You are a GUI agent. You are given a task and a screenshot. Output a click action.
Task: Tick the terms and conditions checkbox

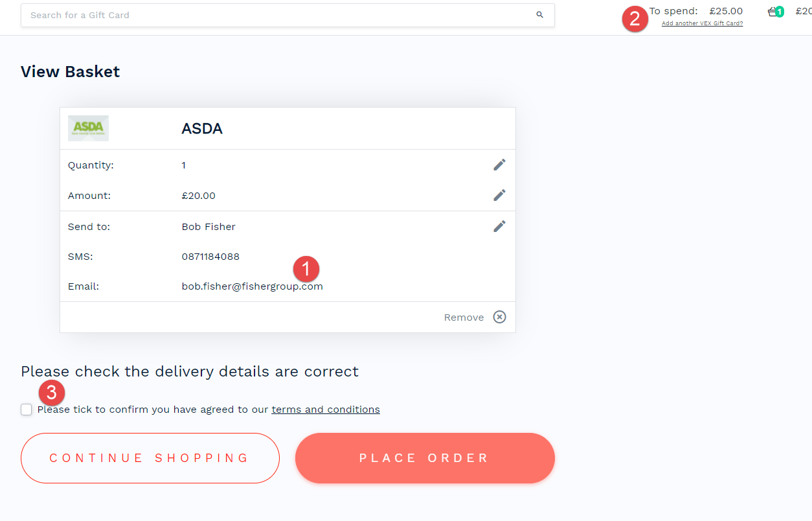tap(27, 410)
